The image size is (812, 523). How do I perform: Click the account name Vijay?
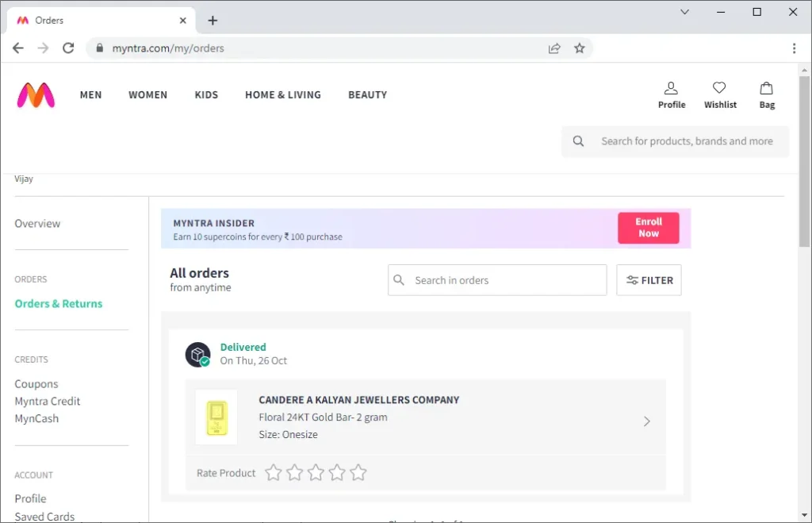pyautogui.click(x=24, y=179)
